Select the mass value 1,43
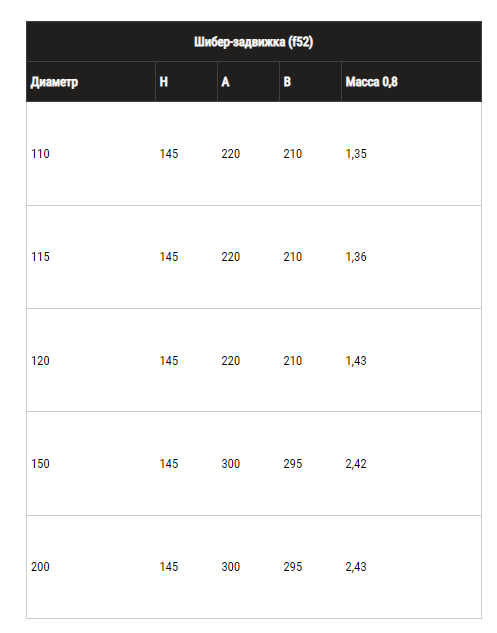 tap(356, 361)
